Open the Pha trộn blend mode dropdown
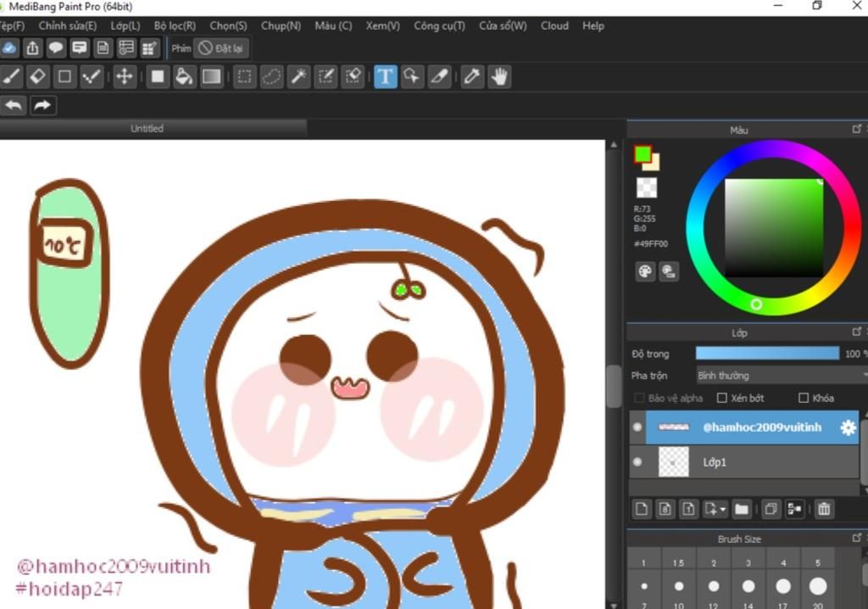 [x=781, y=376]
